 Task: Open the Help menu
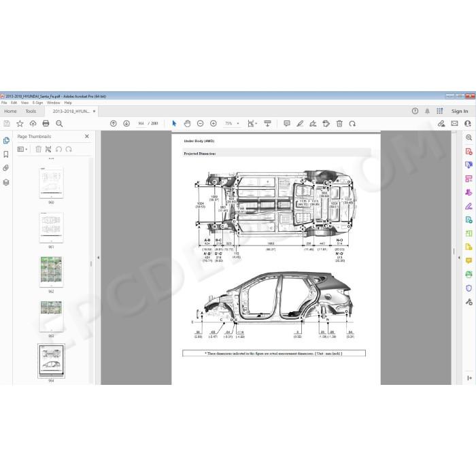click(x=68, y=103)
